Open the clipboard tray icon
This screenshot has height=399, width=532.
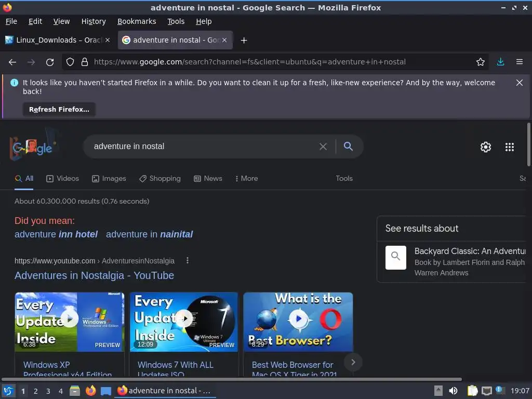coord(472,391)
